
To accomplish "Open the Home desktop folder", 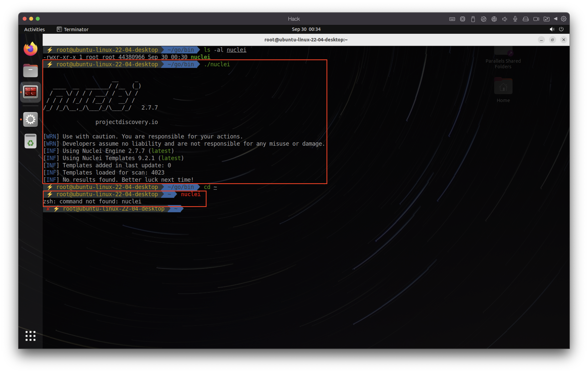I will [503, 90].
